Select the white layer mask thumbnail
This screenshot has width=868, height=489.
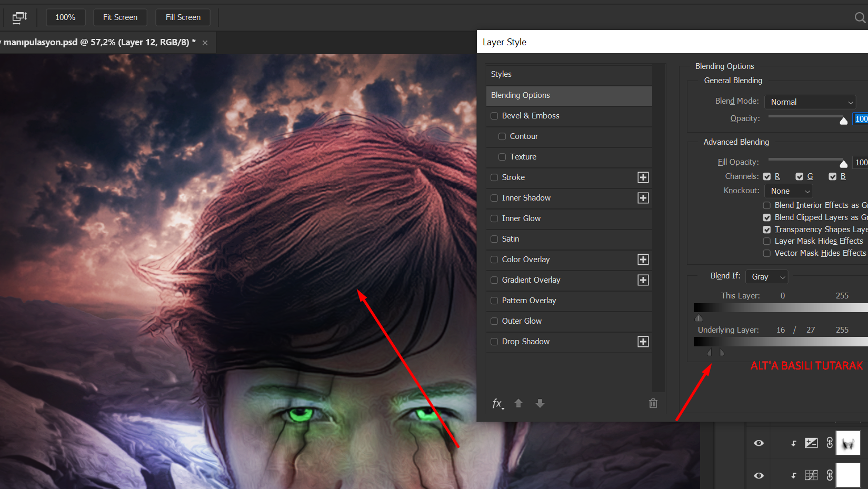848,475
